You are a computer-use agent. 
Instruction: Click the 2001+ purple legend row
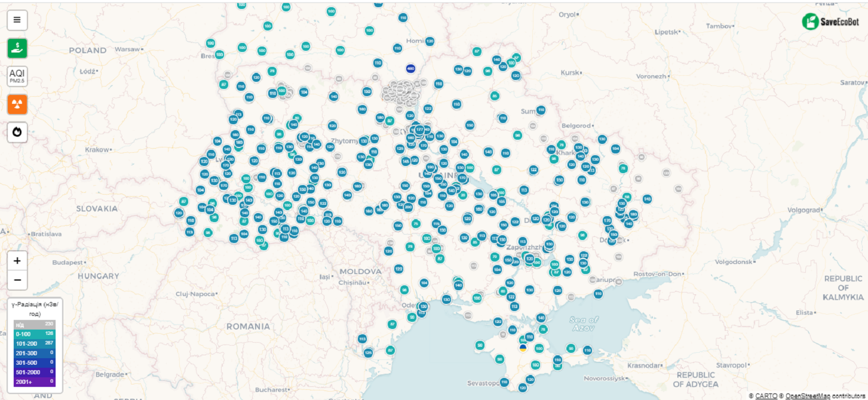pos(34,381)
